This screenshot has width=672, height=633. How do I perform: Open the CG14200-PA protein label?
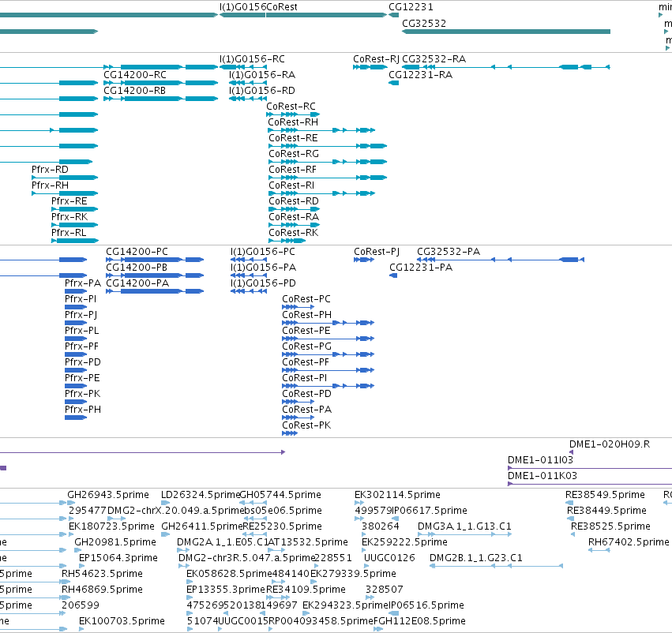click(x=137, y=283)
